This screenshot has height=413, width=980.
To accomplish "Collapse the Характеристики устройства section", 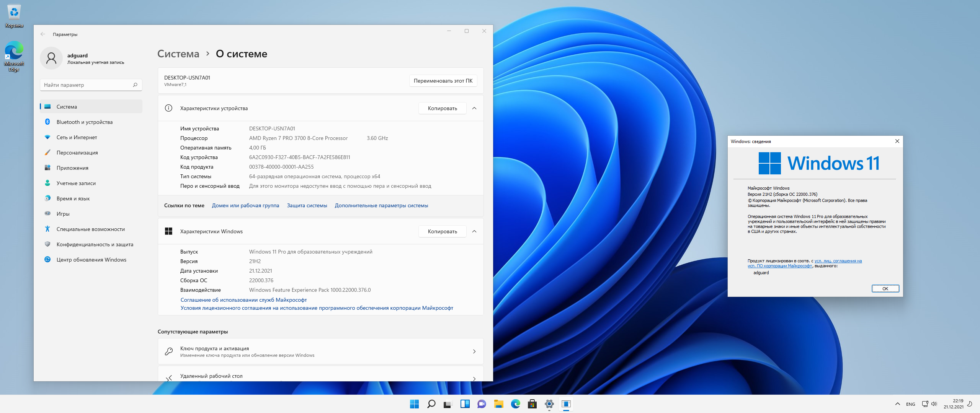I will (474, 108).
